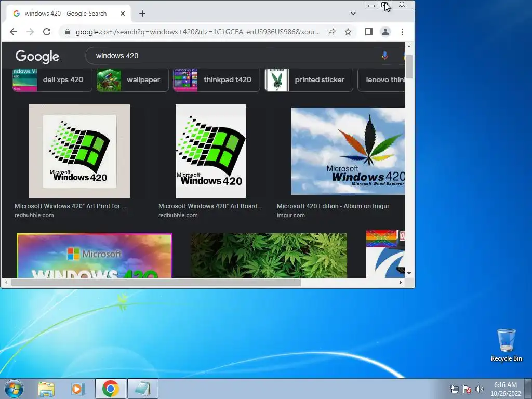Go back to the previous page
Image resolution: width=532 pixels, height=399 pixels.
13,32
